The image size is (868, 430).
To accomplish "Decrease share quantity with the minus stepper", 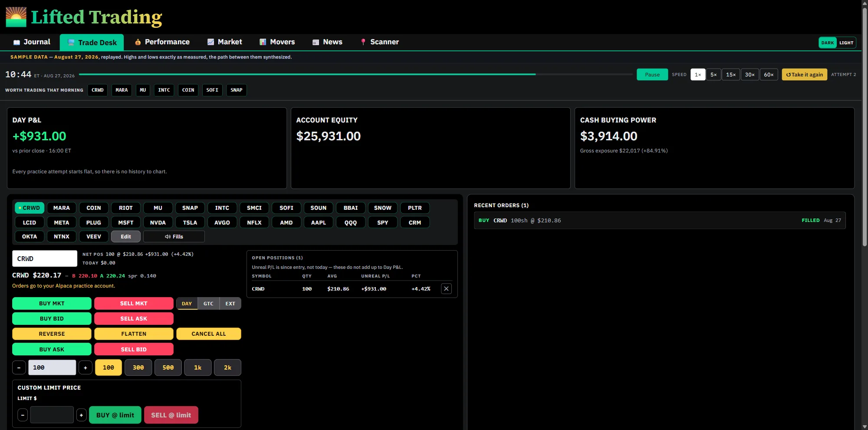I will 19,367.
